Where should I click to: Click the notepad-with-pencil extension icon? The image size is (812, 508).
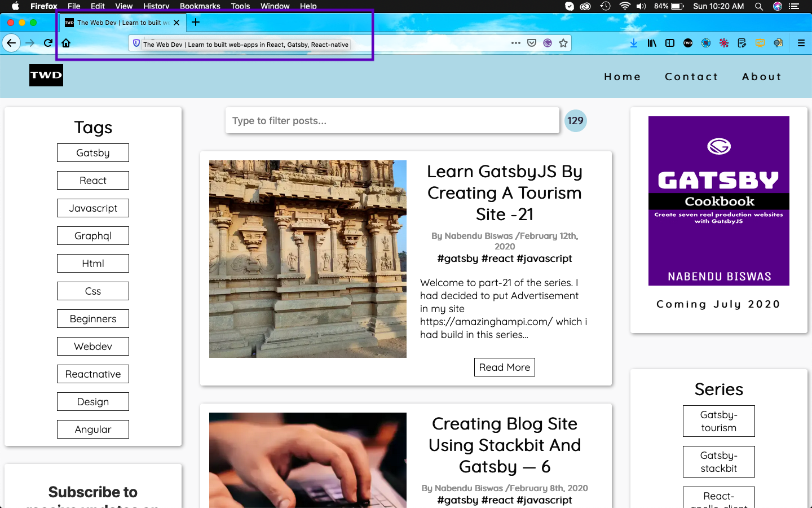coord(742,43)
